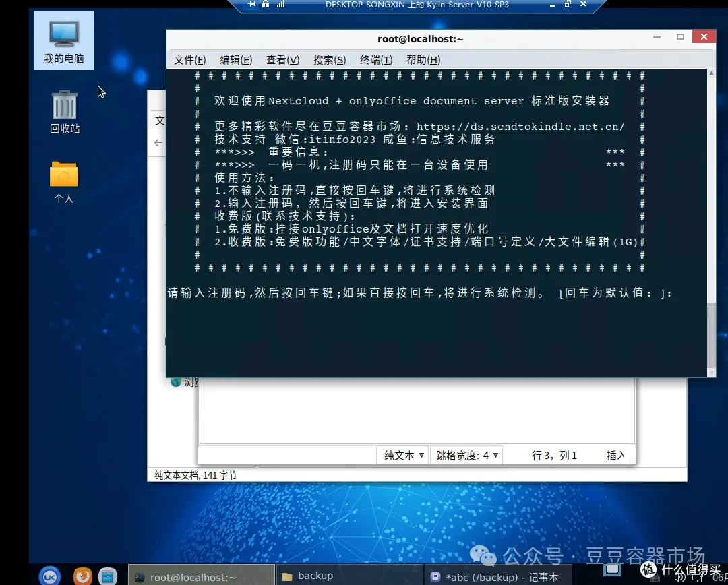
Task: Open the 终端(T) terminal menu
Action: (376, 60)
